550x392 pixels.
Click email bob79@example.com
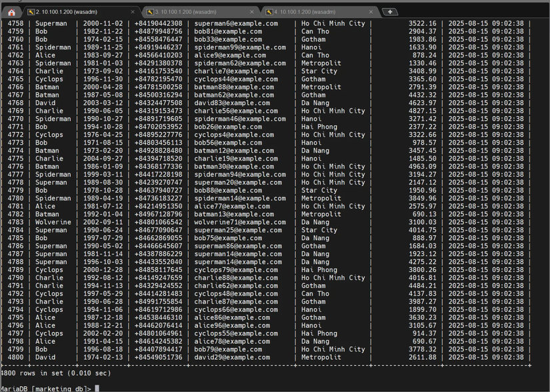point(228,349)
